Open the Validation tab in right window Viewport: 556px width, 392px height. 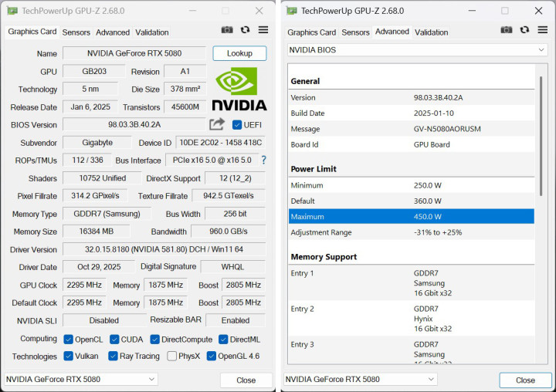[431, 32]
